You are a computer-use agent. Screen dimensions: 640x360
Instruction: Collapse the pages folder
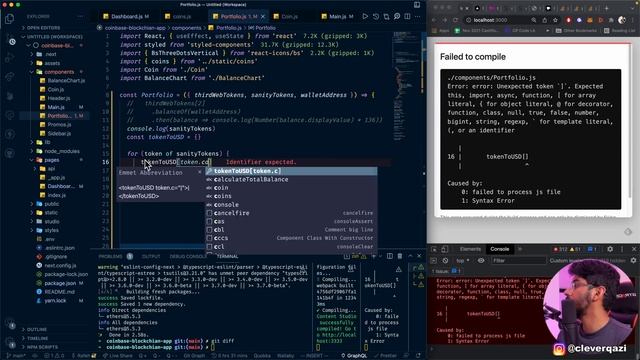coord(52,160)
